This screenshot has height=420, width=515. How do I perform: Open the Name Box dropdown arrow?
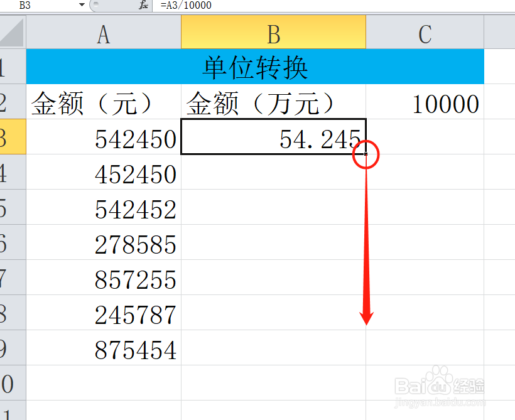tap(82, 6)
